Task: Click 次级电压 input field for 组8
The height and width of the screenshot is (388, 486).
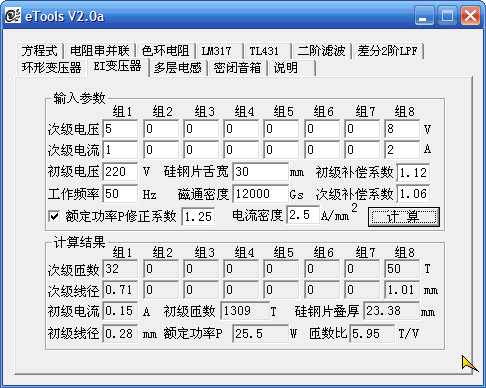Action: point(402,129)
